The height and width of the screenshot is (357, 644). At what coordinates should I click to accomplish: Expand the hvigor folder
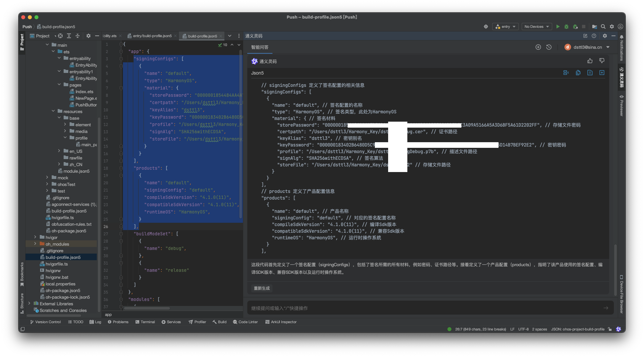[35, 237]
